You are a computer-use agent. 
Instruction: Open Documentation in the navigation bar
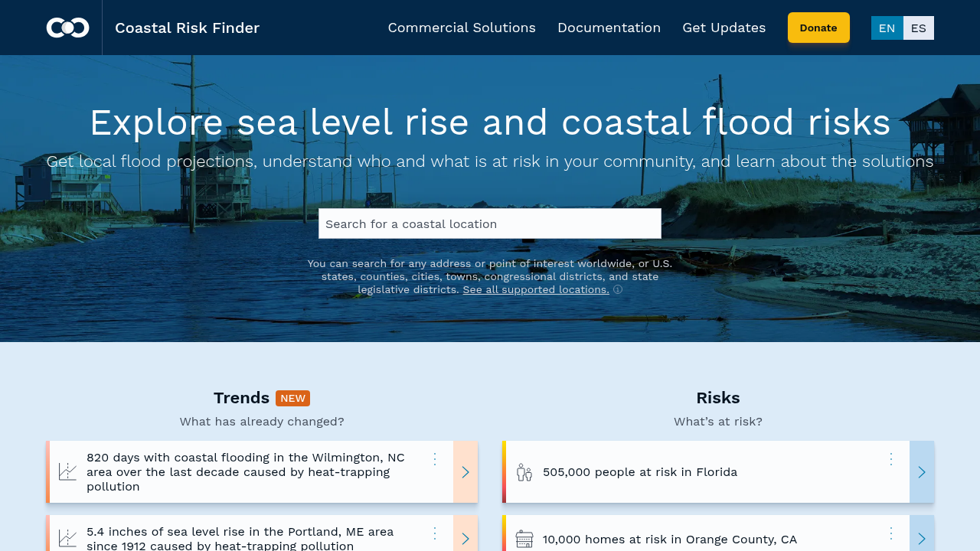[609, 28]
